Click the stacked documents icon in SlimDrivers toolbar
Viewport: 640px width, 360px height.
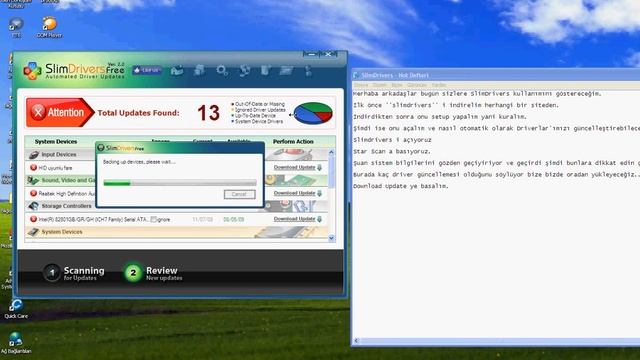coord(199,70)
